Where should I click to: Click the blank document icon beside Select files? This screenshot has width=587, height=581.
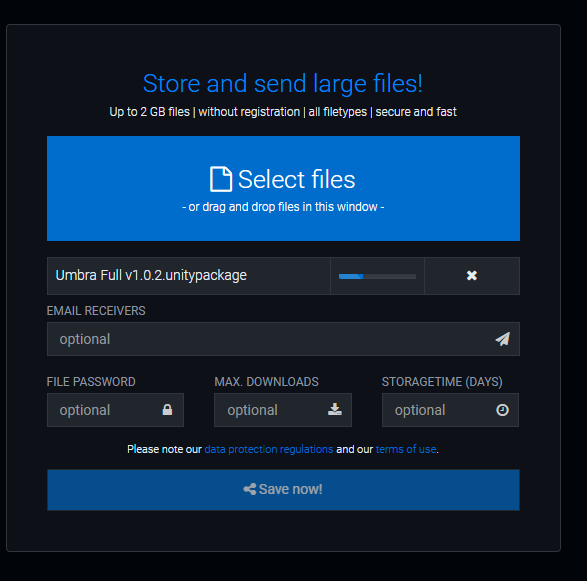coord(220,179)
